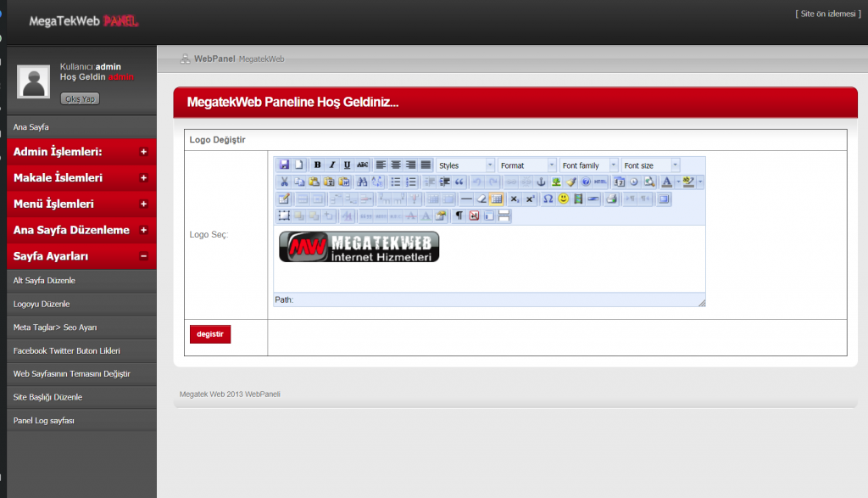The height and width of the screenshot is (498, 868).
Task: Click the New document icon
Action: click(299, 165)
